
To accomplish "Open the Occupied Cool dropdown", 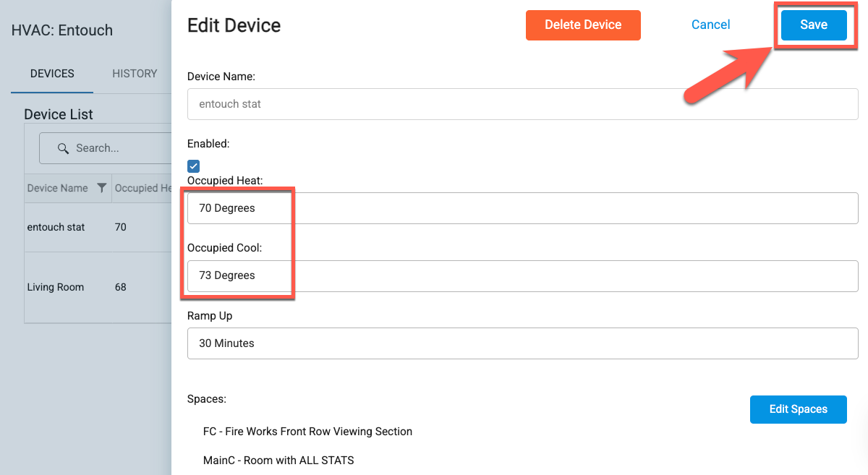I will click(522, 275).
